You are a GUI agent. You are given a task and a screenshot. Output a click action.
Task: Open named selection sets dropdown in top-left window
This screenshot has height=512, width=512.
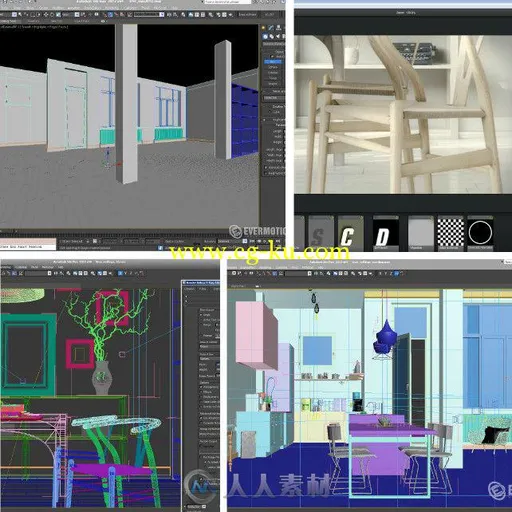149,14
